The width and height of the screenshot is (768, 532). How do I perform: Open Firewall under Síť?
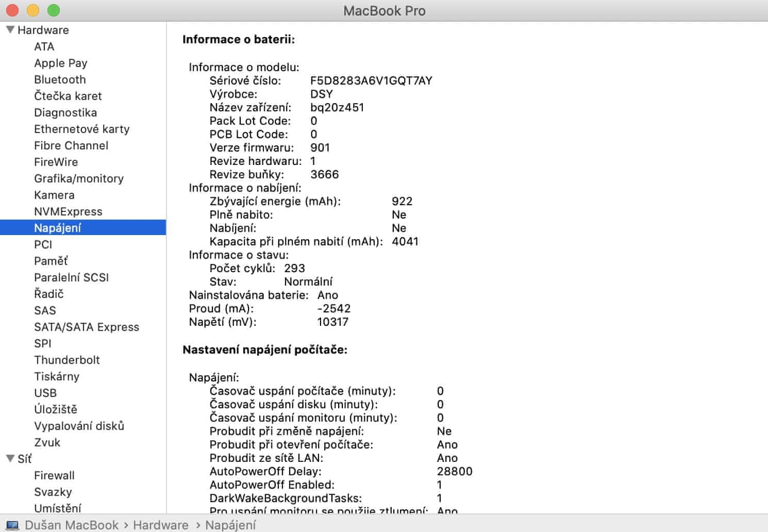(54, 475)
